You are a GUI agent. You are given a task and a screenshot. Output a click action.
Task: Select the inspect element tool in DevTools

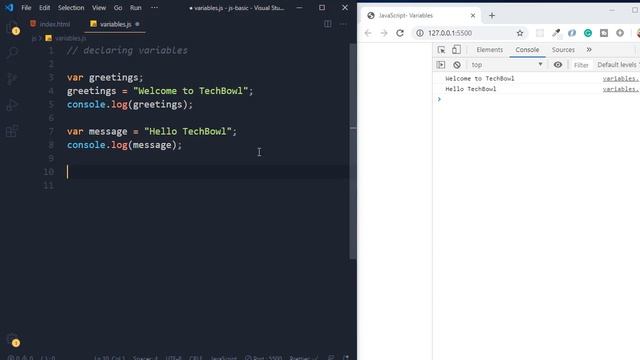(x=441, y=50)
